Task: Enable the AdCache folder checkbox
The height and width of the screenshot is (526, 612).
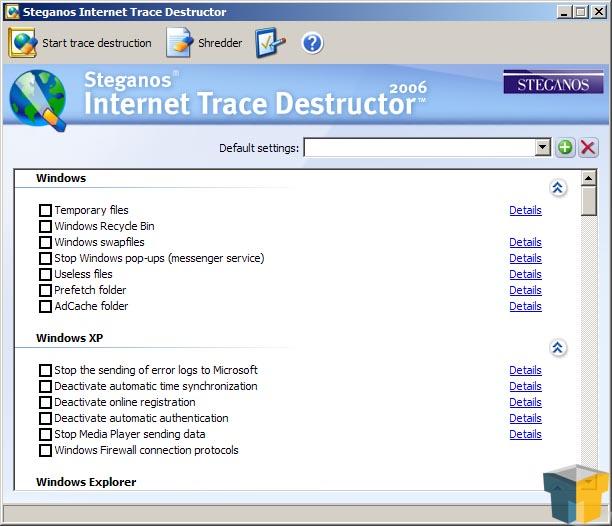Action: pyautogui.click(x=45, y=306)
